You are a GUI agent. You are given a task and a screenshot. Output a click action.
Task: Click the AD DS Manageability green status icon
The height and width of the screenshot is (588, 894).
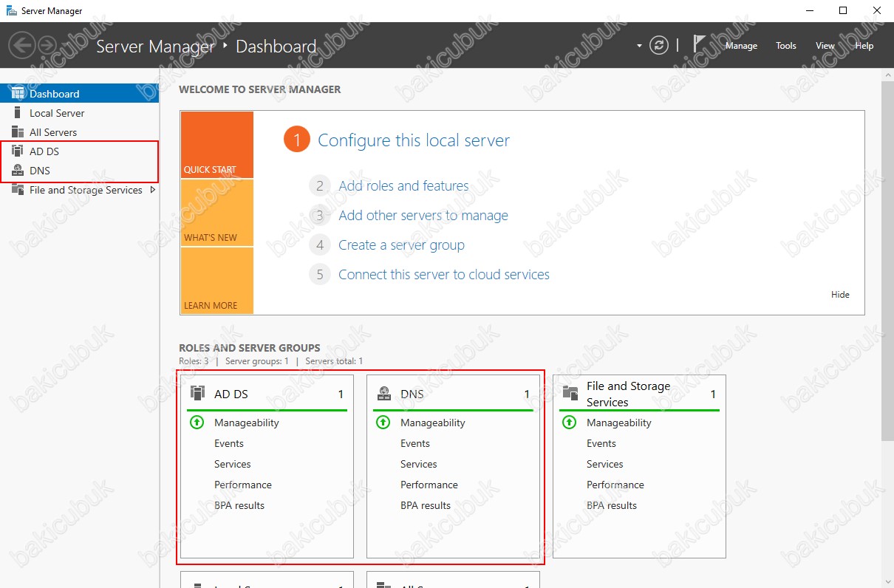click(197, 423)
